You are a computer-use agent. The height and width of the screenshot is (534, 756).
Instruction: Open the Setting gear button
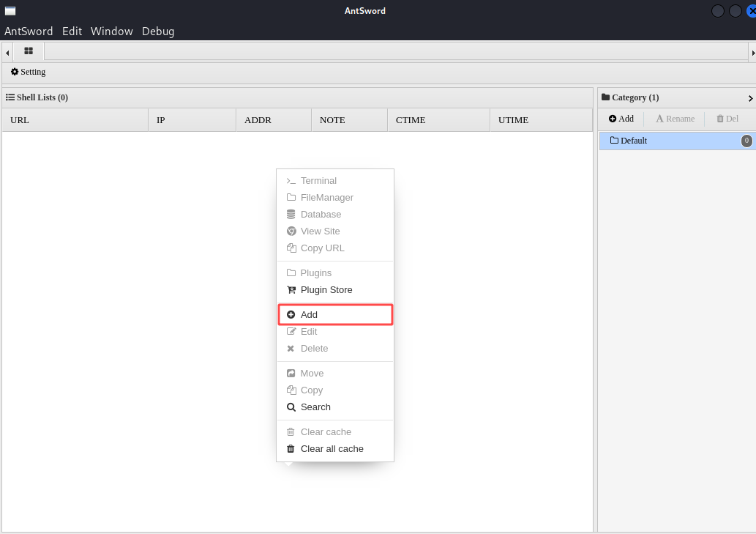click(28, 72)
